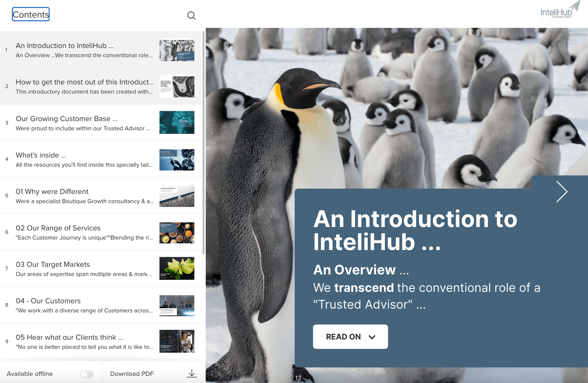588x383 pixels.
Task: Open page 5 01 Why were Different
Action: tap(101, 196)
